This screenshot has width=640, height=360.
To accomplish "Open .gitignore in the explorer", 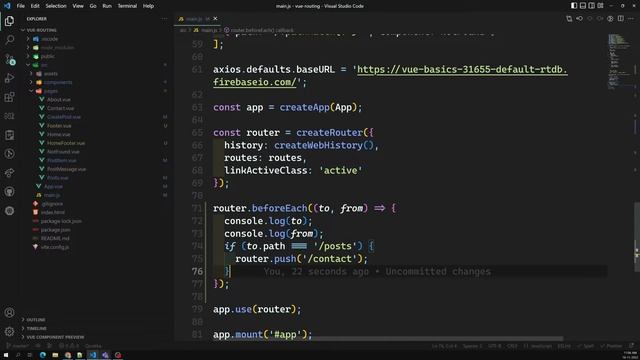I will 52,204.
